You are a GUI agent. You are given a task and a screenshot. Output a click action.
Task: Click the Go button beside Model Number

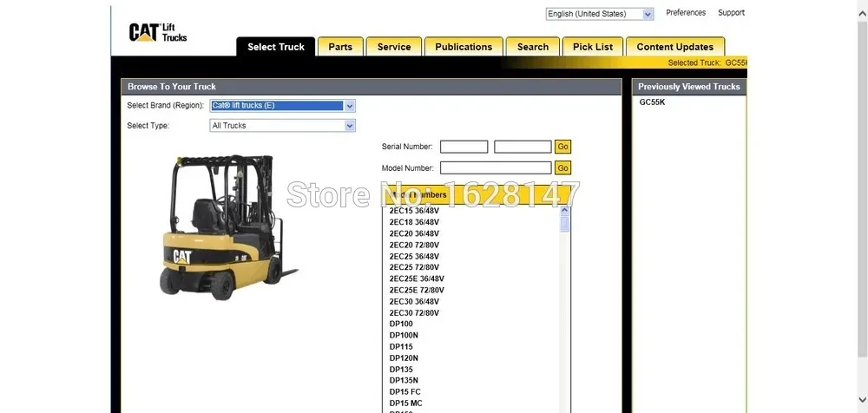[x=563, y=167]
